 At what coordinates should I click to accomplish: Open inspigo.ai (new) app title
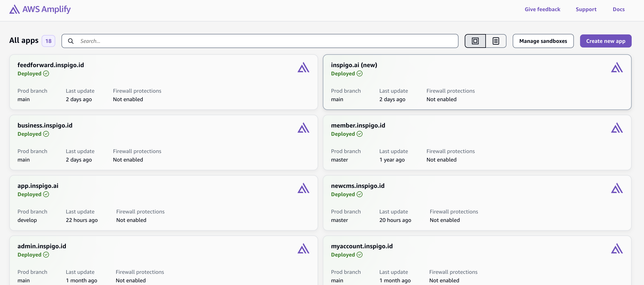coord(354,65)
